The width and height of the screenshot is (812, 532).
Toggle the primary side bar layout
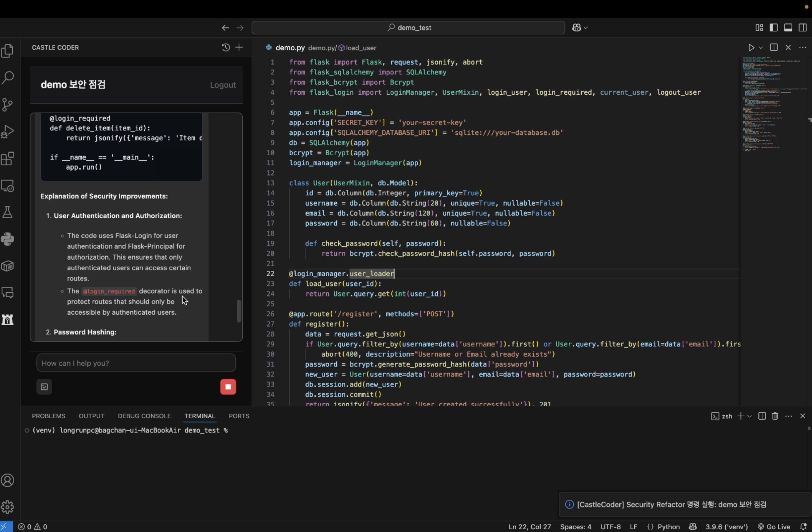[x=774, y=28]
